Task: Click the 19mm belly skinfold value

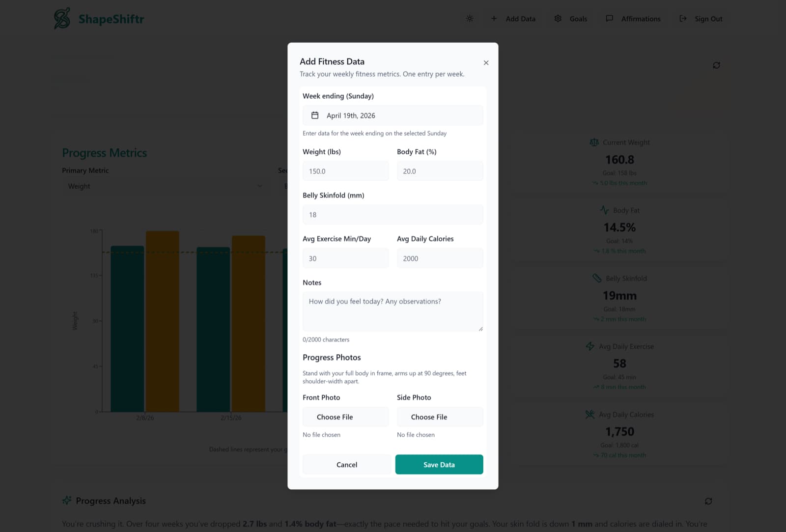Action: [619, 296]
